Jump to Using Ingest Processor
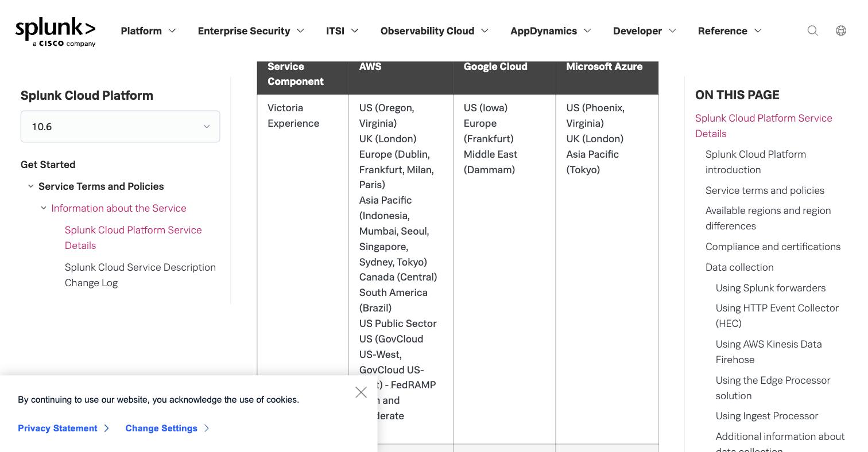 [x=767, y=415]
